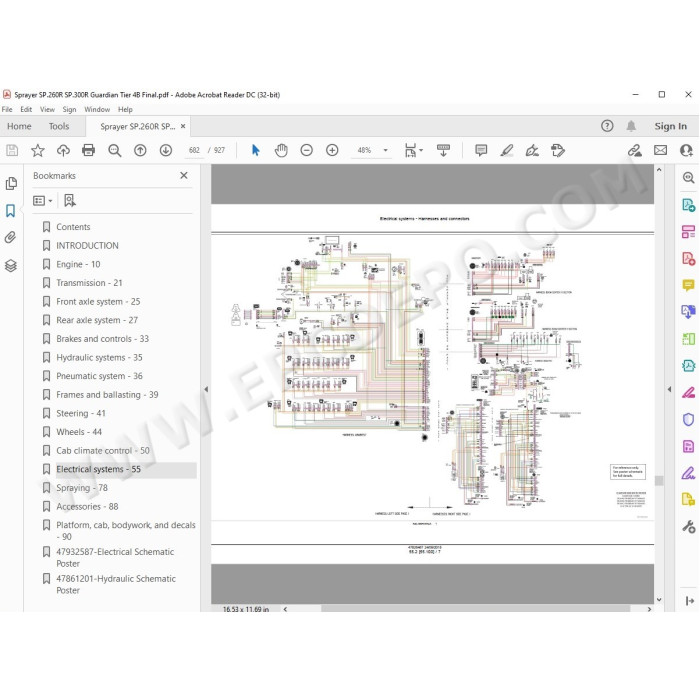Open the View menu
The width and height of the screenshot is (700, 700).
(x=47, y=109)
